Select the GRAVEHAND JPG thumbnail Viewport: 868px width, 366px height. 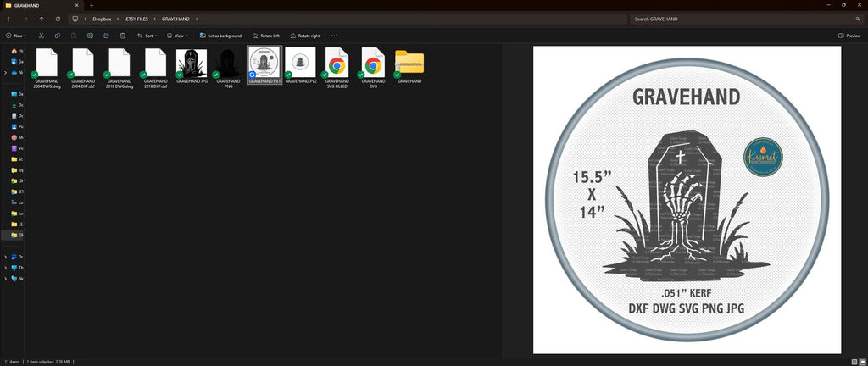coord(192,66)
